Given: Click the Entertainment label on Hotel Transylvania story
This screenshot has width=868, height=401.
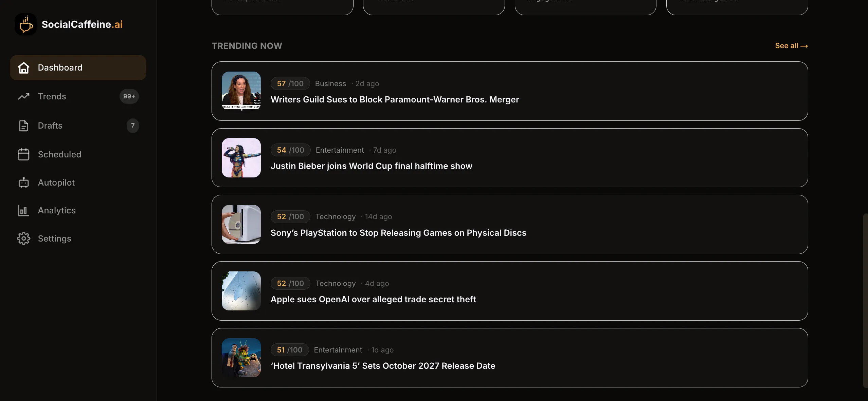Looking at the screenshot, I should 338,350.
